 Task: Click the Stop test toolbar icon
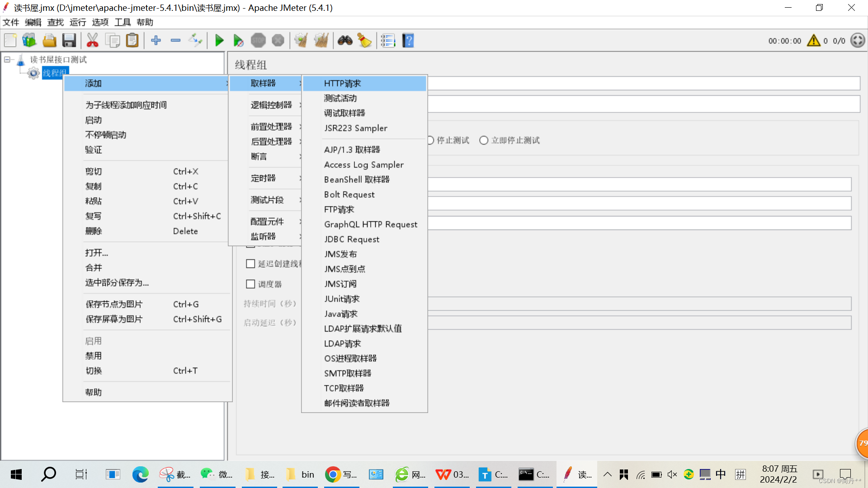point(258,41)
